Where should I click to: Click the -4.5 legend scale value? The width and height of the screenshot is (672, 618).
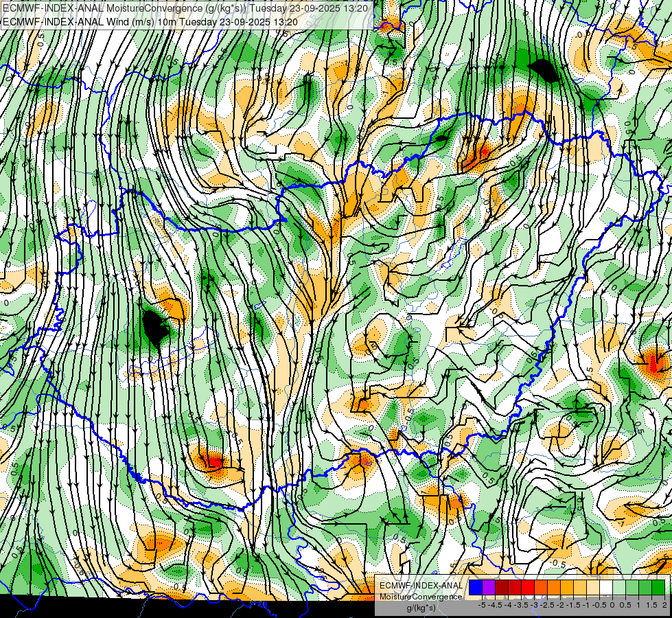tap(496, 605)
